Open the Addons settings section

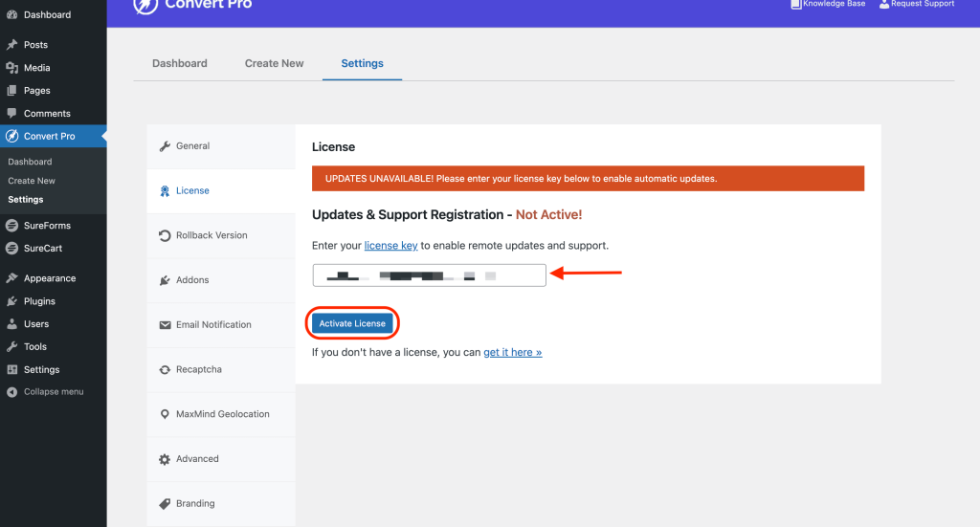(x=221, y=280)
